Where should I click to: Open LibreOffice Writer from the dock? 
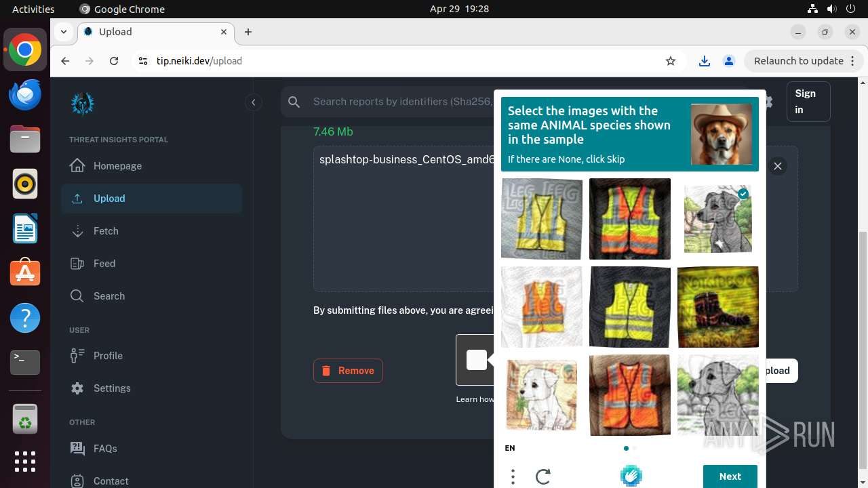(25, 229)
